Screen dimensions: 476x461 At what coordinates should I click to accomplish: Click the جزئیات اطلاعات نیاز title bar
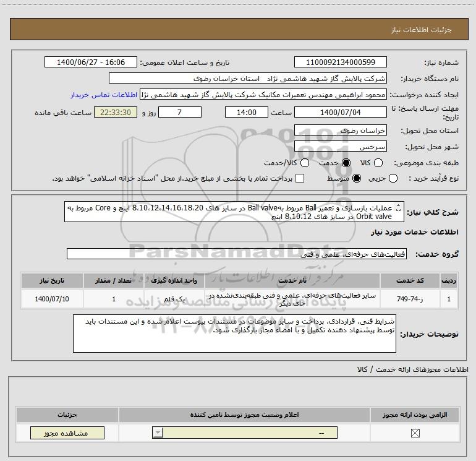click(x=239, y=29)
